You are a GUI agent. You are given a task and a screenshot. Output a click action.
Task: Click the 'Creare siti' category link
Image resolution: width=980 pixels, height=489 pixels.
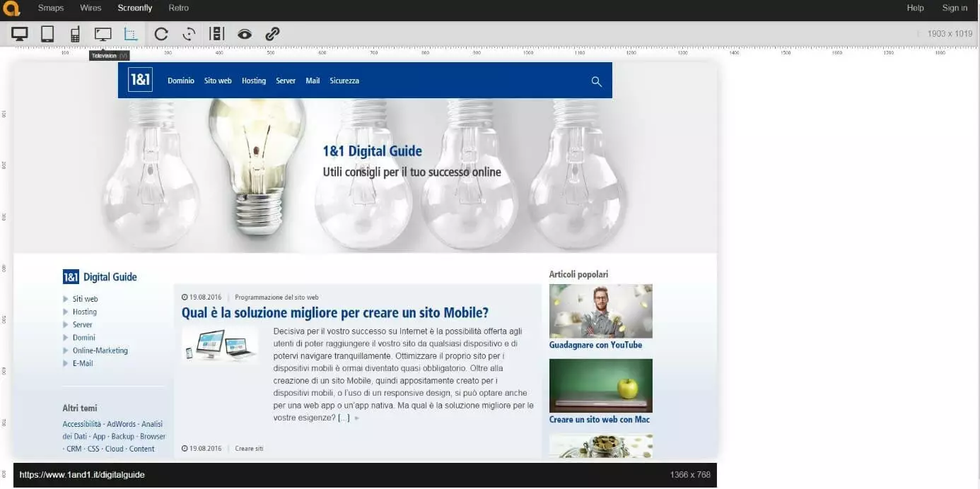[249, 449]
